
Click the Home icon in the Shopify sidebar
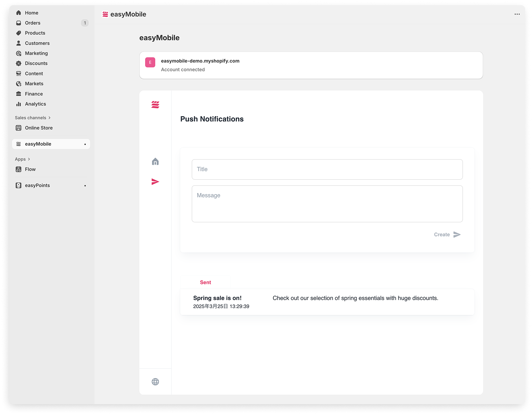click(18, 13)
